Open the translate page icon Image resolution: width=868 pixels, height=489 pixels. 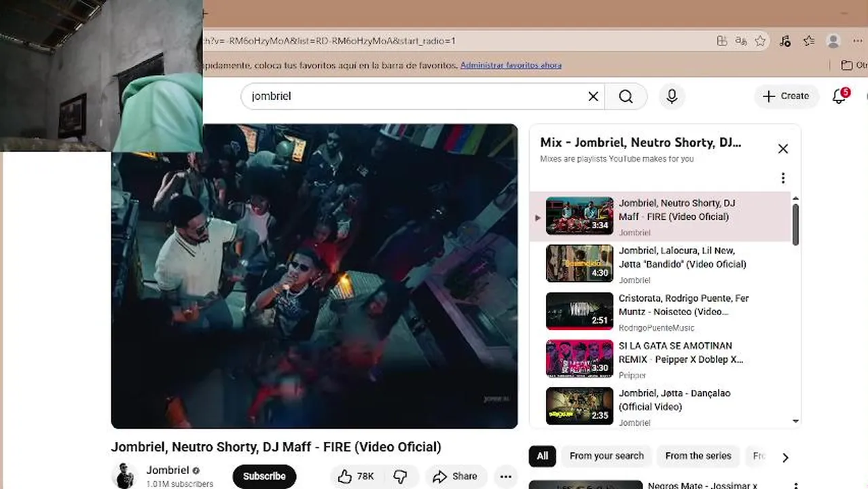tap(741, 41)
